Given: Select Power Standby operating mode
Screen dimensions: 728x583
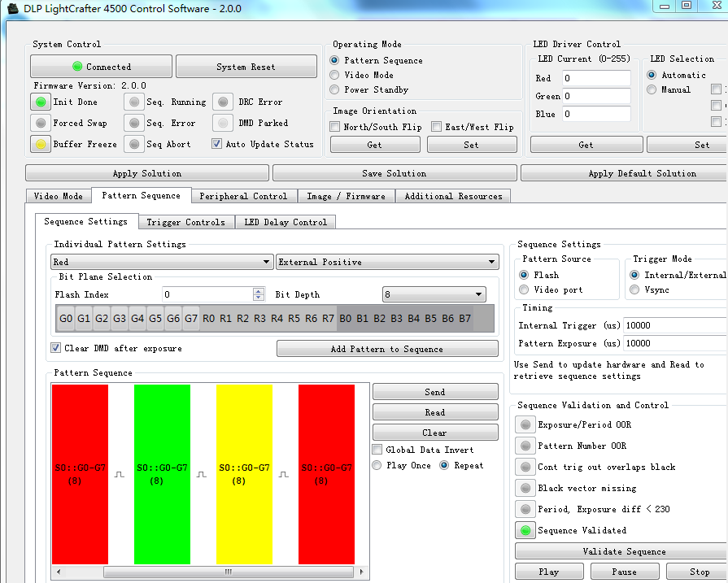Looking at the screenshot, I should point(334,89).
